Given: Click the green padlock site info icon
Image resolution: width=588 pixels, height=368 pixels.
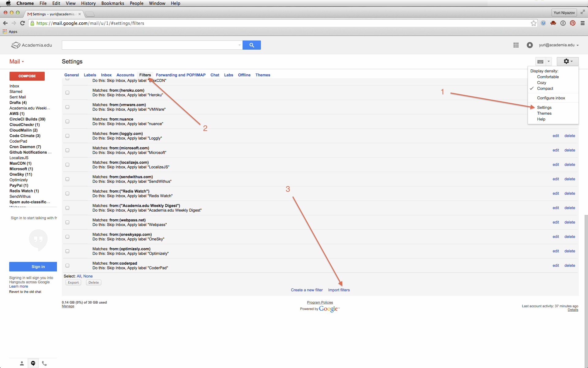Looking at the screenshot, I should tap(32, 23).
